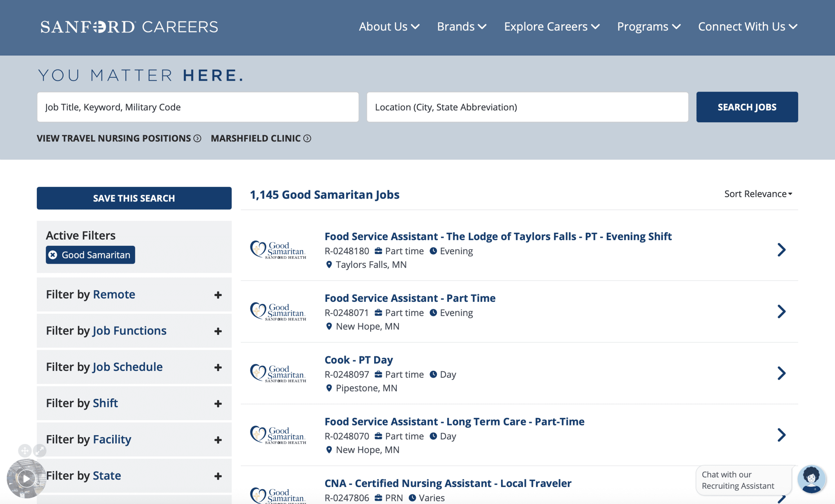835x504 pixels.
Task: Click the Sanford Careers logo
Action: [x=129, y=27]
